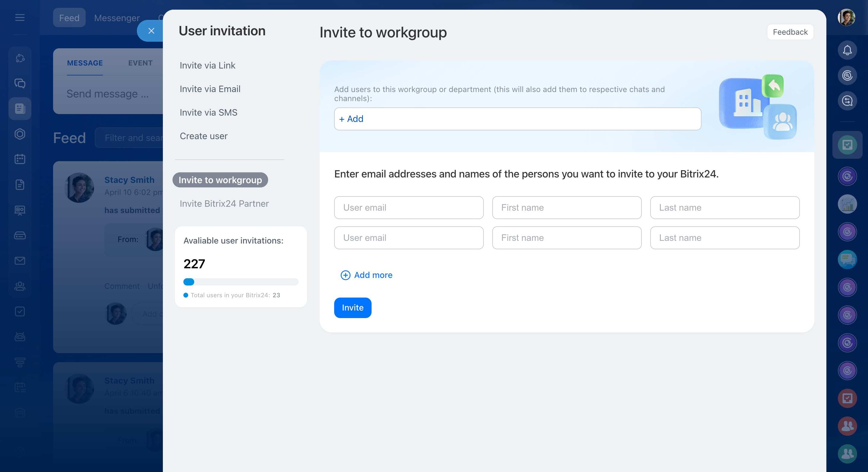Image resolution: width=868 pixels, height=472 pixels.
Task: Click the circled plus Add more icon
Action: (x=345, y=275)
